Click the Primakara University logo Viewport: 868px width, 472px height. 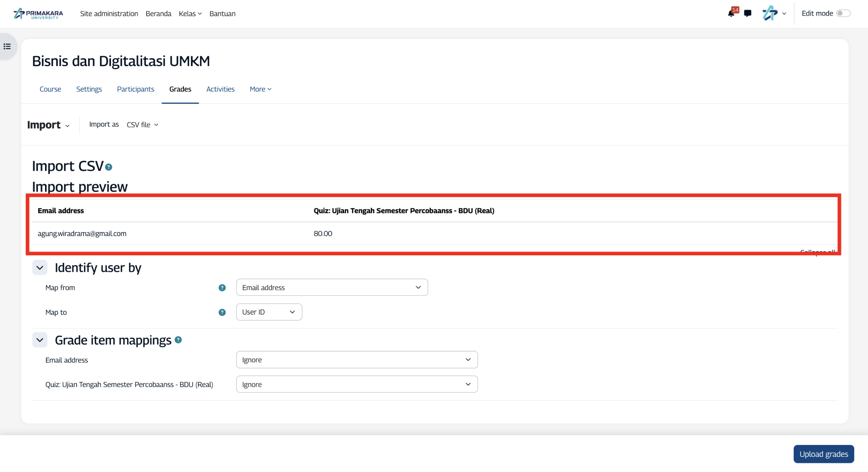click(39, 14)
